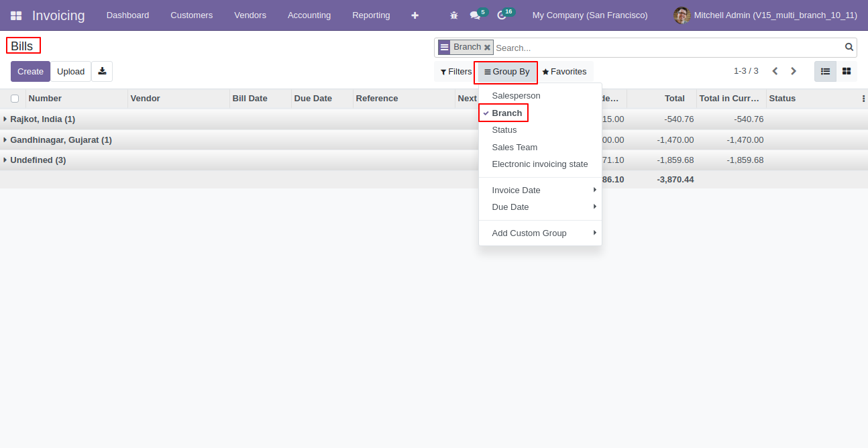Sort by Reference column header
Screen dimensions: 868x448
[404, 99]
